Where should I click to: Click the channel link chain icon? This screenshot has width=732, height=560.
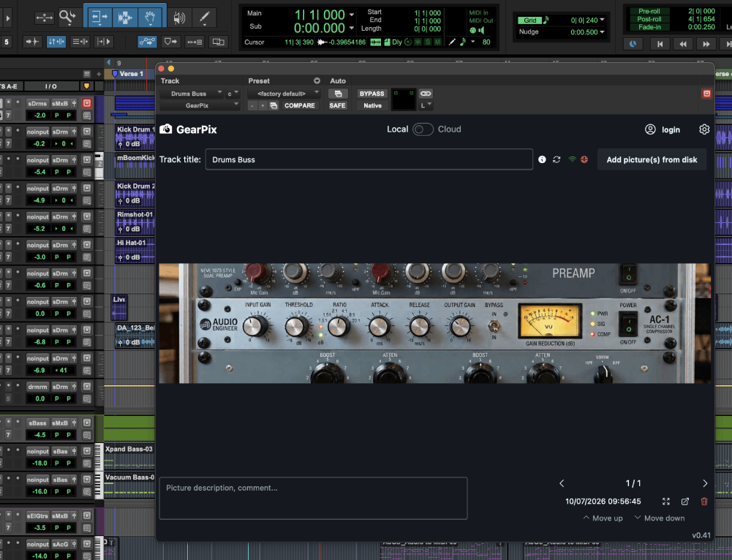click(426, 94)
